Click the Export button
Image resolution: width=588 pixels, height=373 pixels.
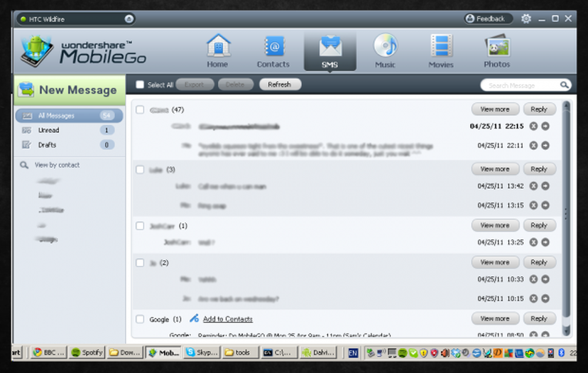click(194, 85)
